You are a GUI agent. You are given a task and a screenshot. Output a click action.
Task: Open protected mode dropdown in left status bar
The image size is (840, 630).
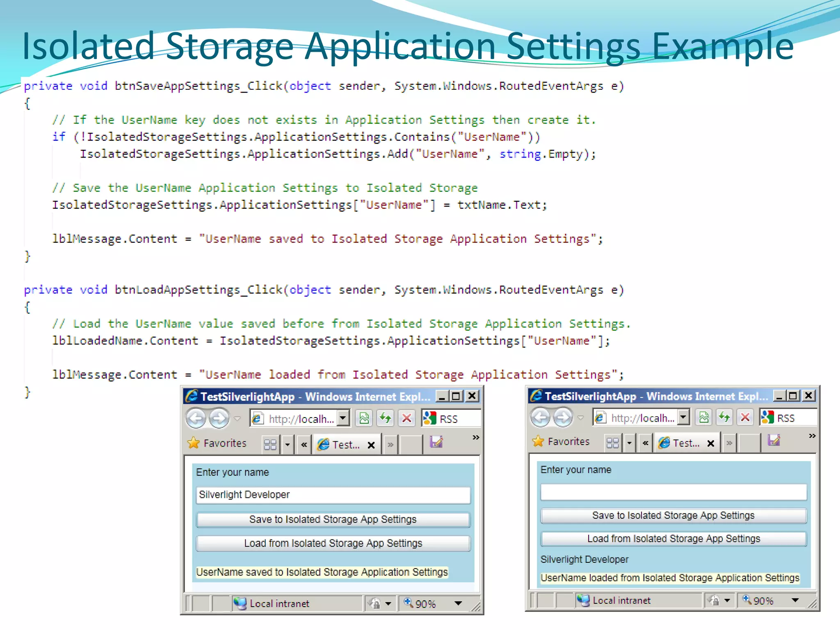point(388,603)
